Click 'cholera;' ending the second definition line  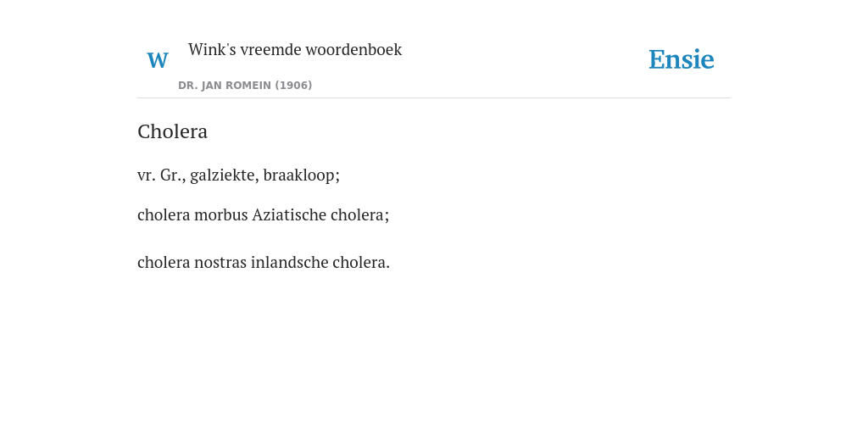[359, 214]
